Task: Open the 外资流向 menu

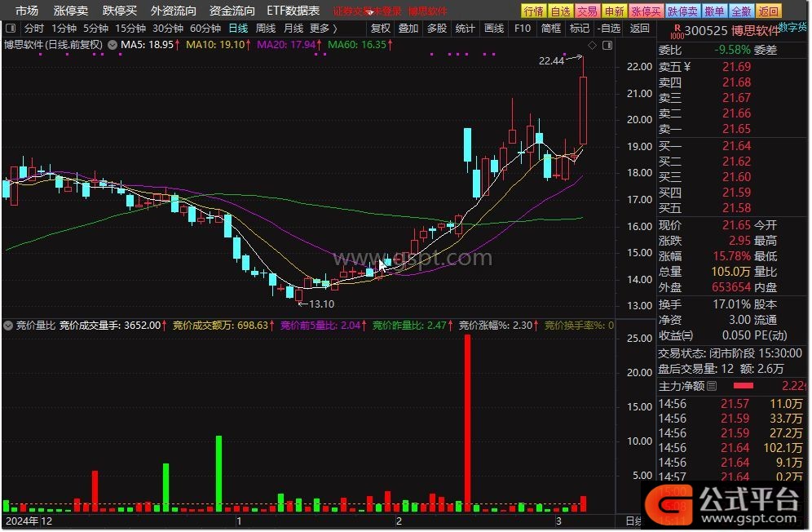Action: [174, 11]
